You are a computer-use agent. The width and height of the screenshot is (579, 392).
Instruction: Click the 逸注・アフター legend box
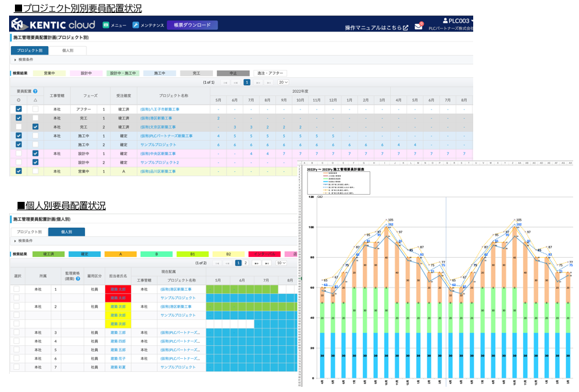pyautogui.click(x=270, y=73)
